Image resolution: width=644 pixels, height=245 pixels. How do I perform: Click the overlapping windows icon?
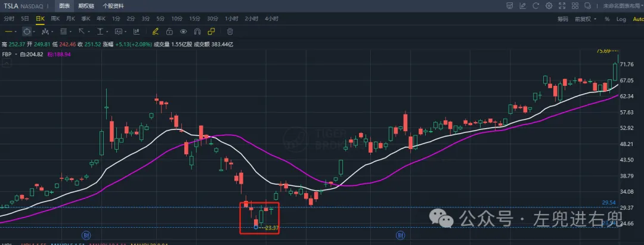click(x=588, y=6)
